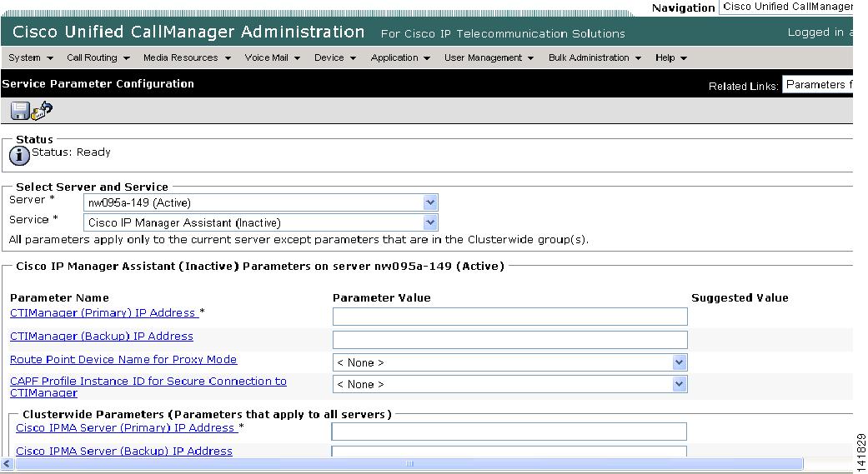Click the 'Clusterwide Parameters' group heading
This screenshot has width=868, height=474.
(x=207, y=414)
